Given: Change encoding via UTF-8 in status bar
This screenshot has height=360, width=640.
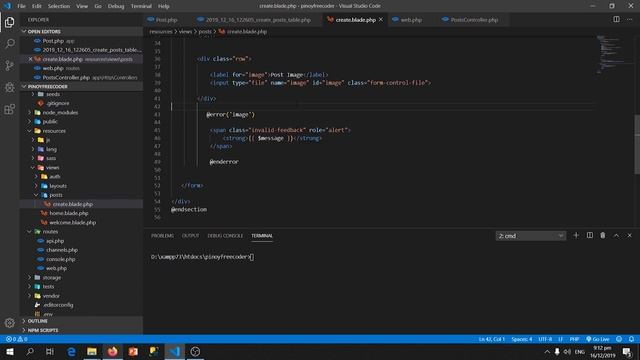Looking at the screenshot, I should click(x=545, y=339).
